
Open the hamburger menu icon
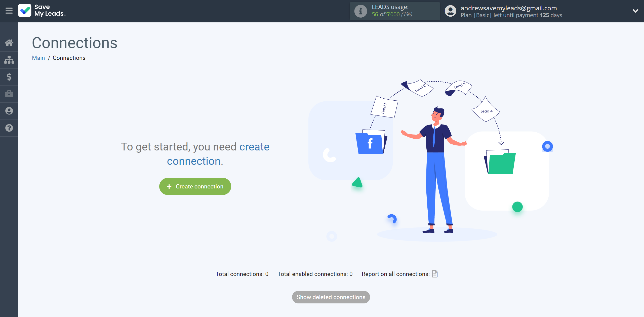9,11
